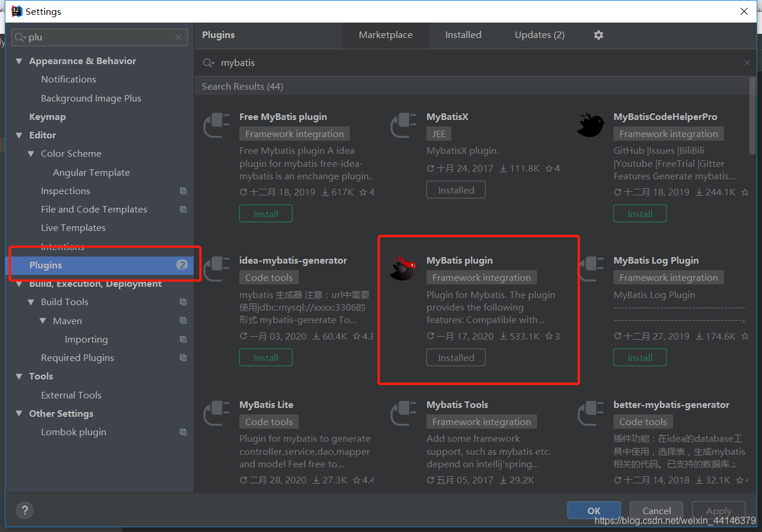Viewport: 762px width, 532px height.
Task: Click project-level icon beside Maven
Action: click(x=183, y=321)
